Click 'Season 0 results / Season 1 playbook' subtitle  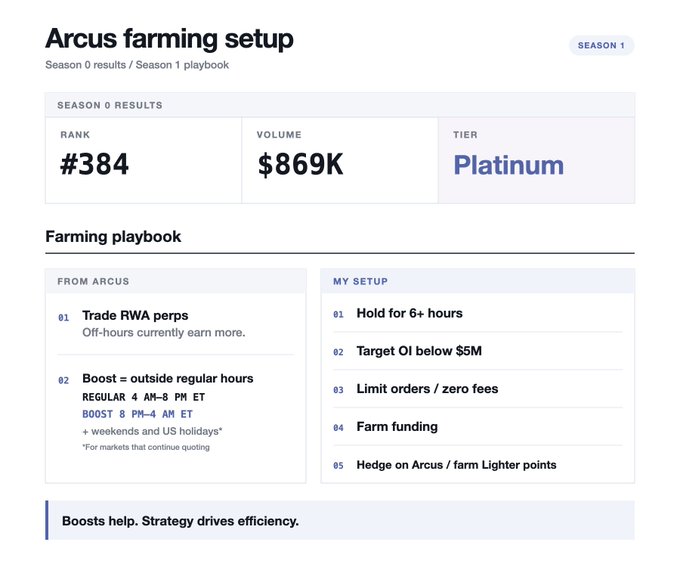point(137,65)
